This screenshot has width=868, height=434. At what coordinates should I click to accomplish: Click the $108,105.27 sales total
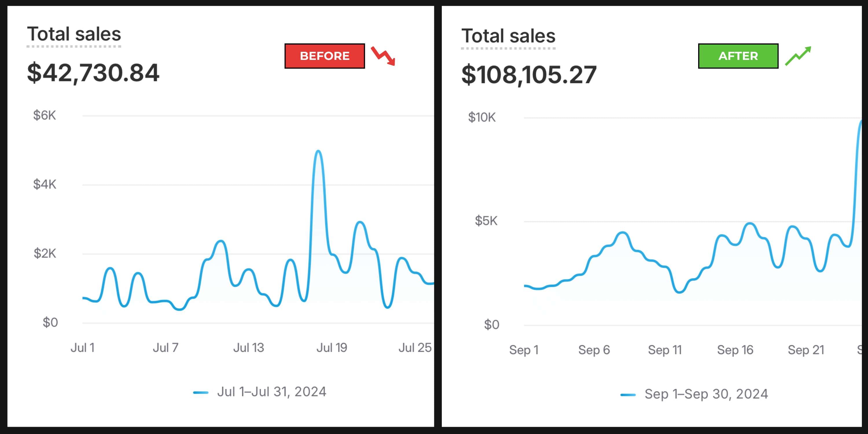point(529,75)
